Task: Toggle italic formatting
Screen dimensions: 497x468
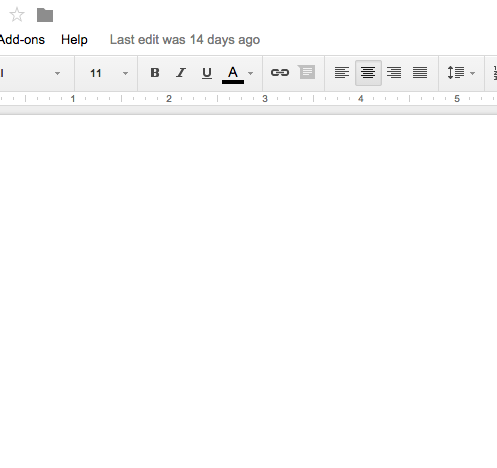Action: [x=181, y=73]
